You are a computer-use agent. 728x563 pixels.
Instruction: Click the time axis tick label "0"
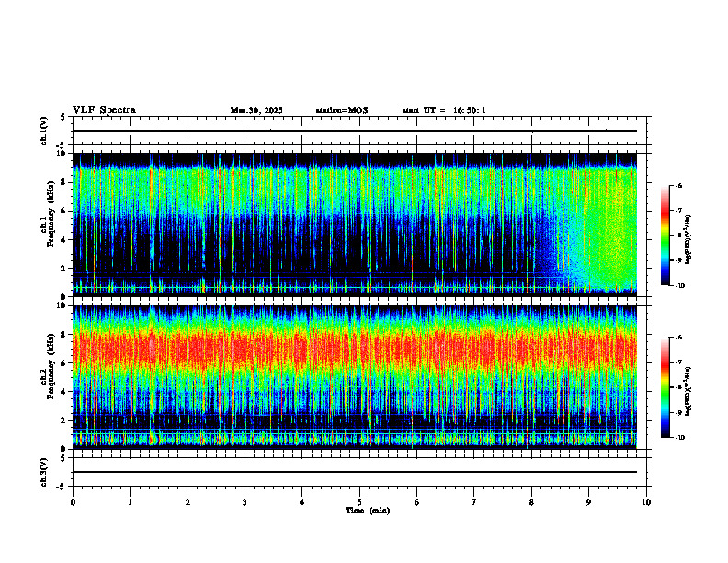(73, 502)
